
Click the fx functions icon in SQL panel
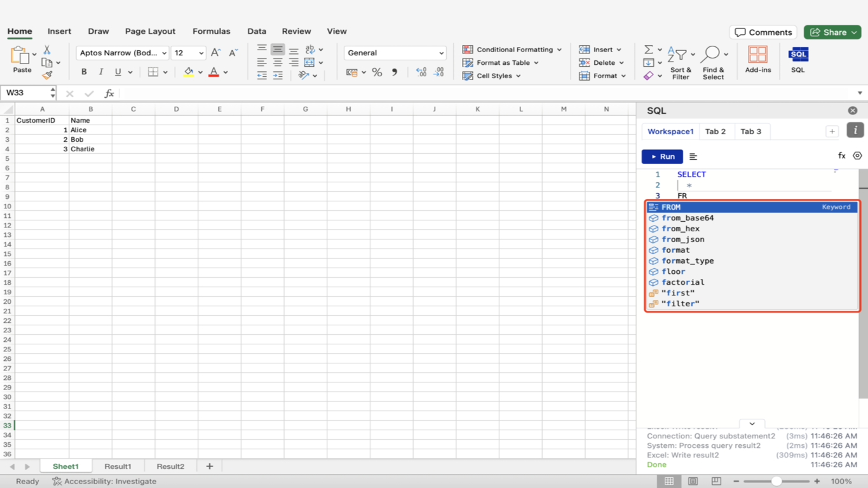coord(841,156)
